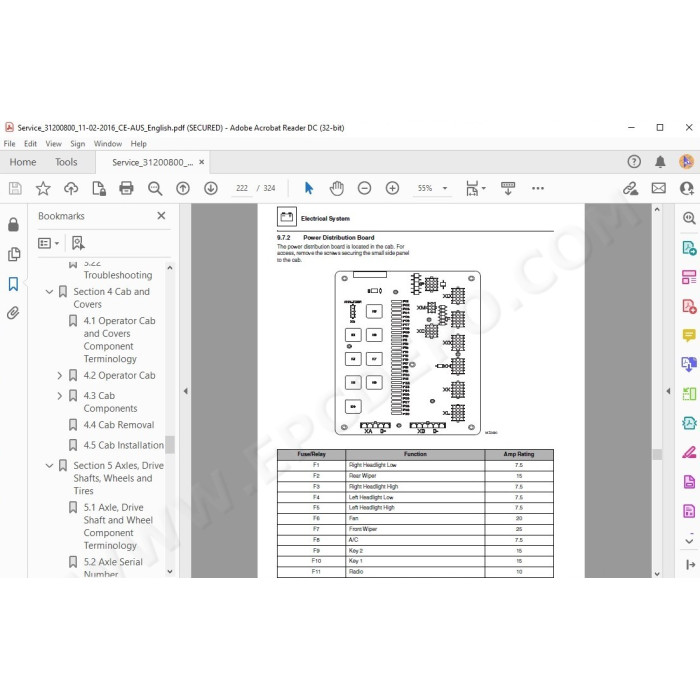The height and width of the screenshot is (700, 700).
Task: Click the secured-PDF conversion icon
Action: [99, 188]
